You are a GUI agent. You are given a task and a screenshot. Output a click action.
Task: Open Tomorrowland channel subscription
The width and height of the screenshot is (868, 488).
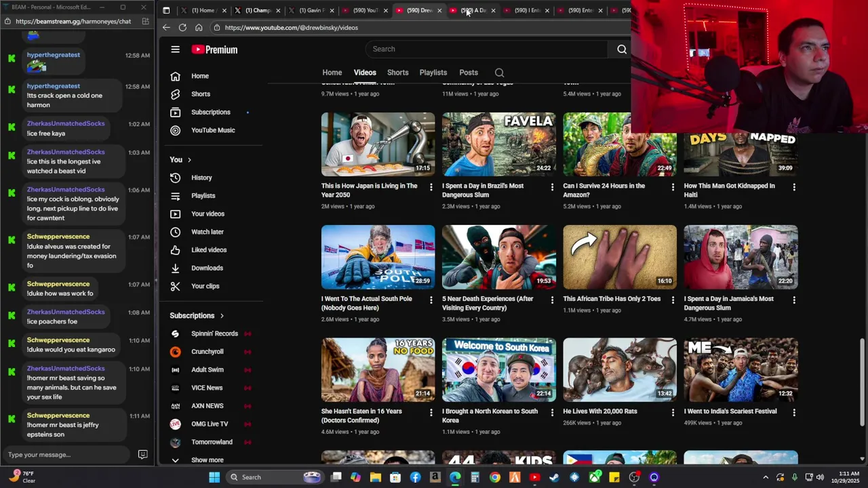pos(211,442)
